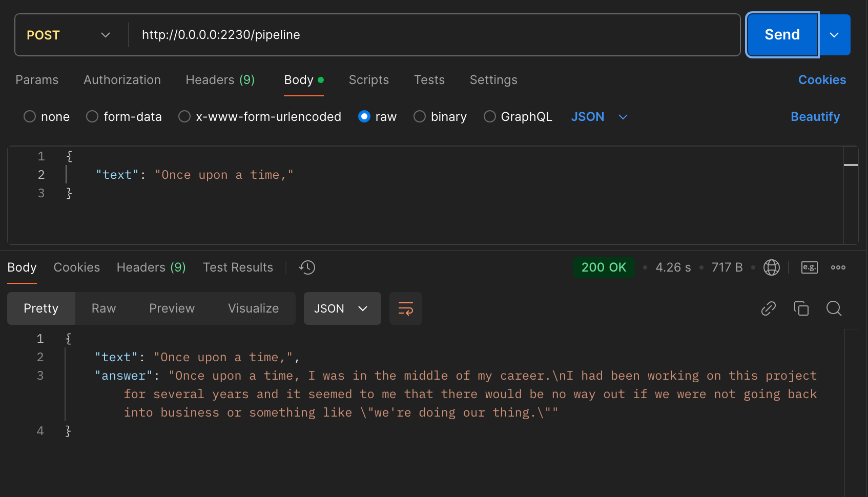Save response as example icon
The height and width of the screenshot is (497, 868).
[810, 267]
